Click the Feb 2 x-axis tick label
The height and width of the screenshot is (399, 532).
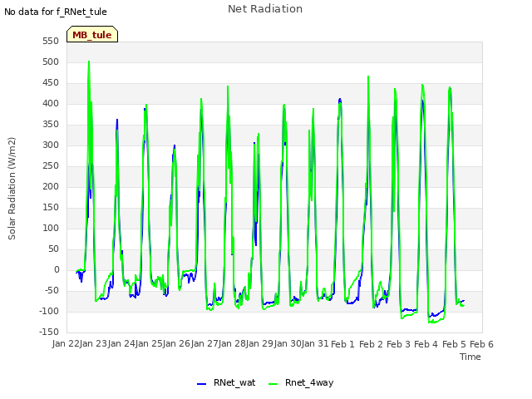[x=371, y=344]
